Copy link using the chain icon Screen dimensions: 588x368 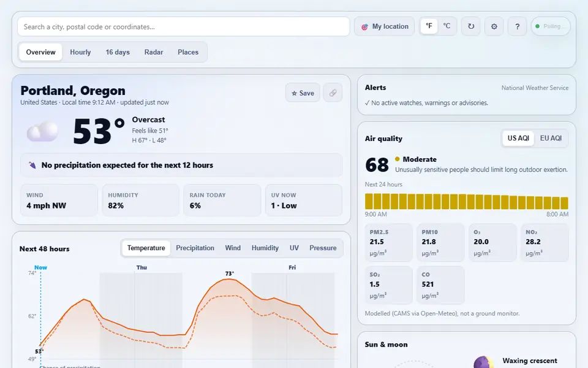coord(333,93)
